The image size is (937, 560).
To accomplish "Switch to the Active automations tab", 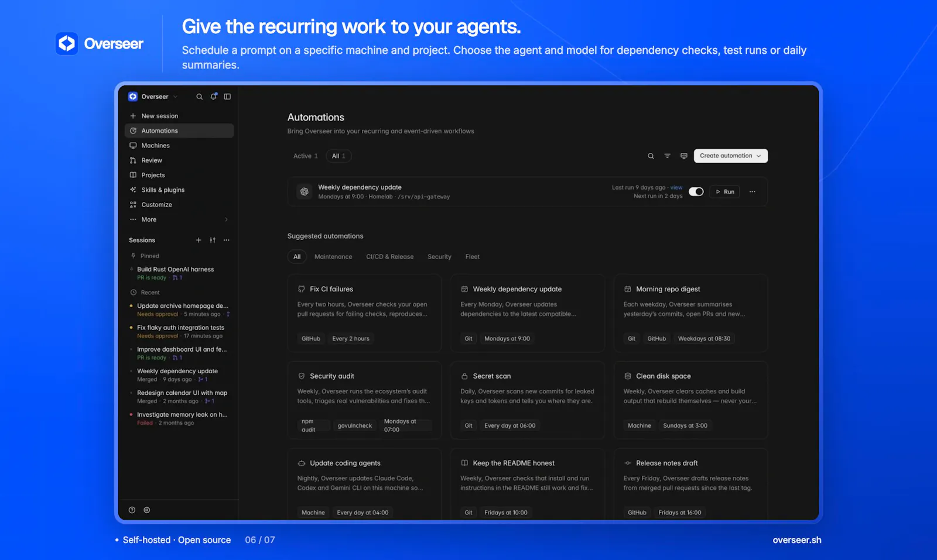I will click(305, 156).
